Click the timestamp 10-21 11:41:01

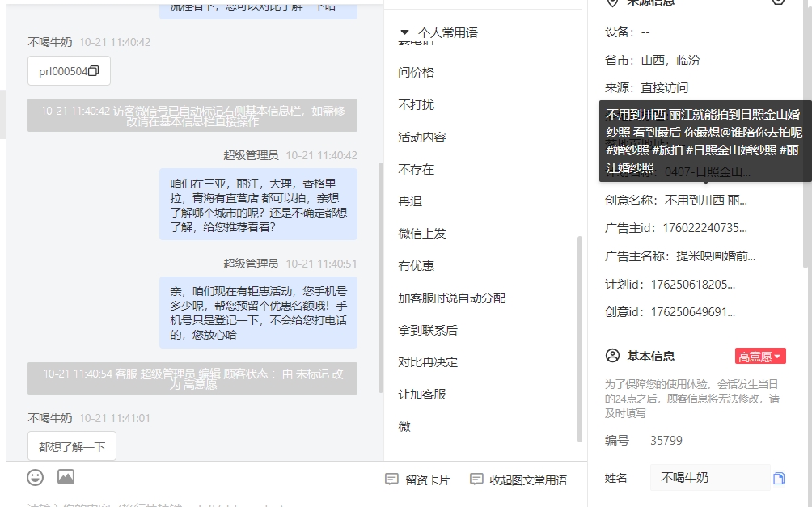click(115, 418)
